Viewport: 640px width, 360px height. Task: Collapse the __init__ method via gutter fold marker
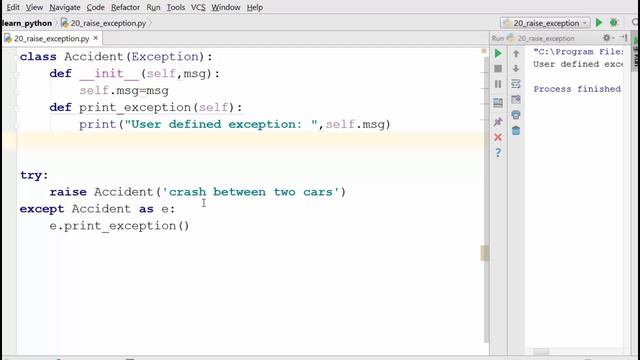(x=16, y=74)
